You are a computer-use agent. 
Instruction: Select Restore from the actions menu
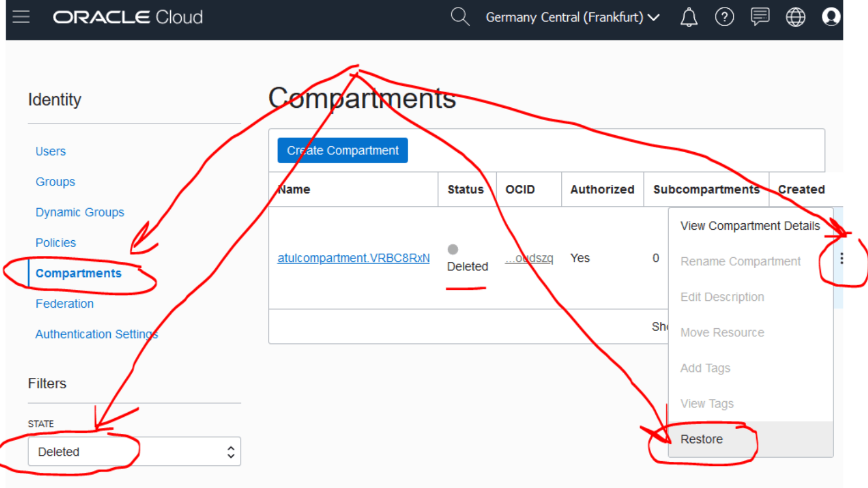click(x=701, y=439)
